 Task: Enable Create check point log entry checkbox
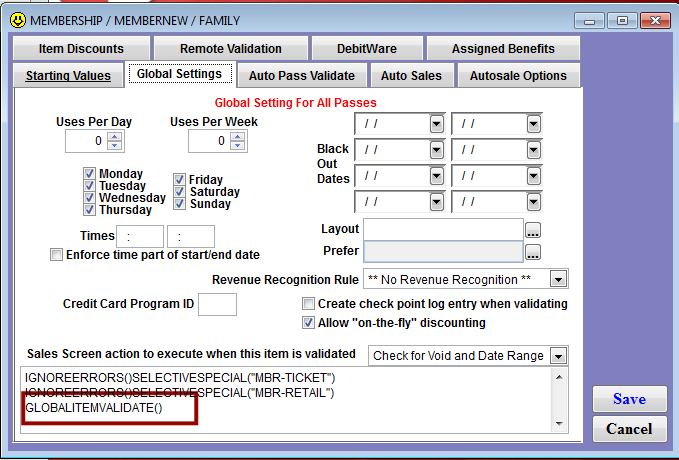(x=308, y=304)
